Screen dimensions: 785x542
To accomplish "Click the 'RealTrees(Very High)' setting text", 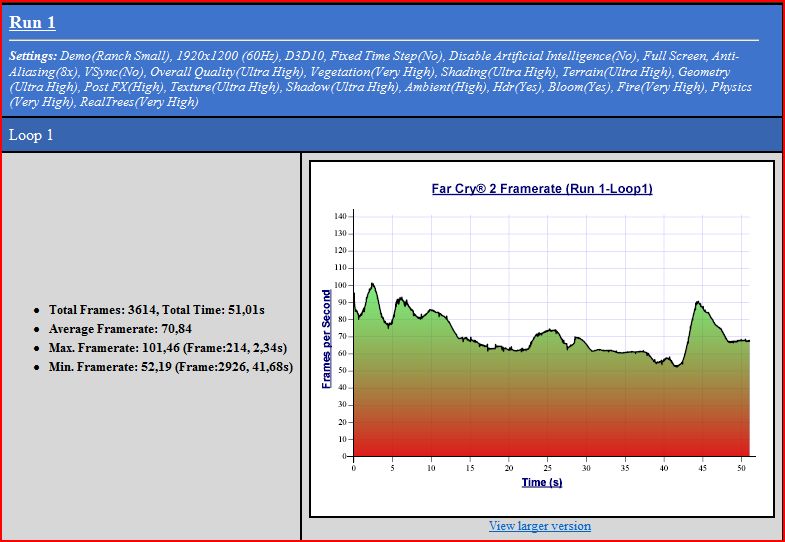I will click(x=139, y=103).
